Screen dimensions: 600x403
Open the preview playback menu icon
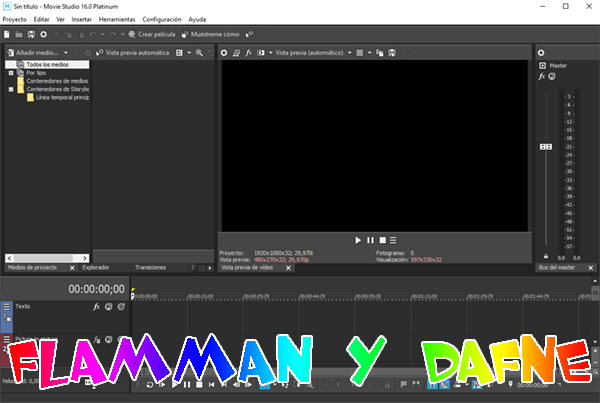[393, 240]
